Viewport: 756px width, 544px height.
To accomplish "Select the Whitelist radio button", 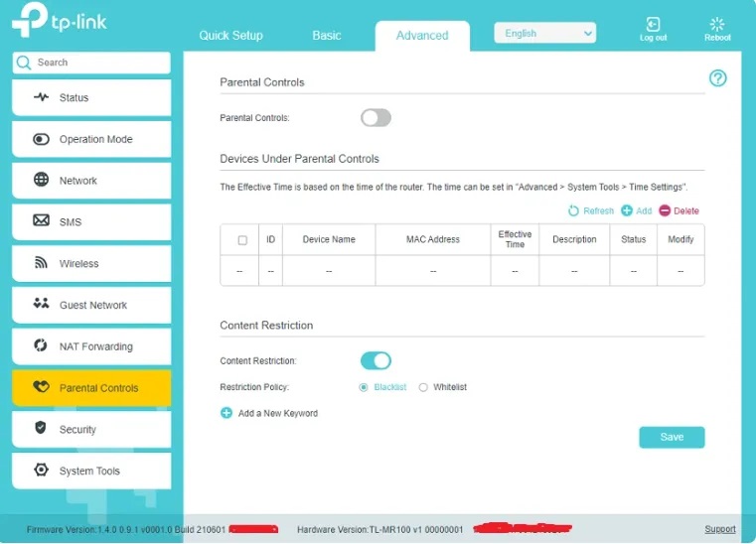I will [423, 387].
